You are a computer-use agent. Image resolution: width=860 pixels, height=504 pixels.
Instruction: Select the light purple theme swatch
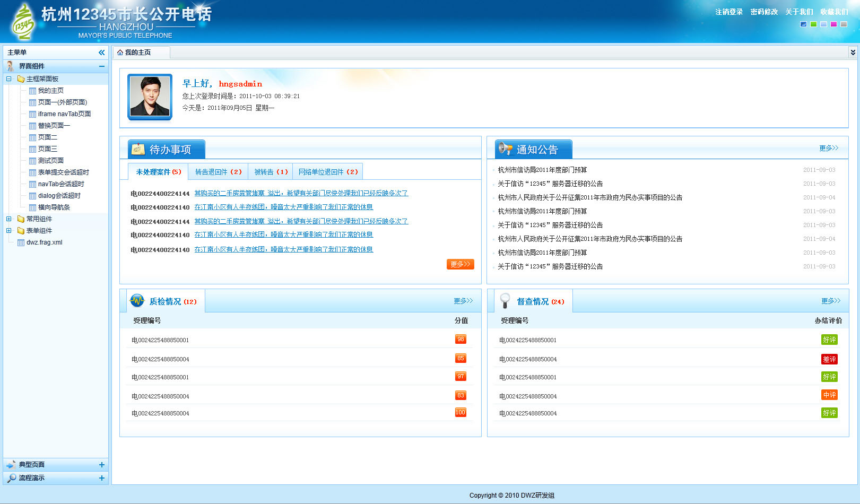823,24
